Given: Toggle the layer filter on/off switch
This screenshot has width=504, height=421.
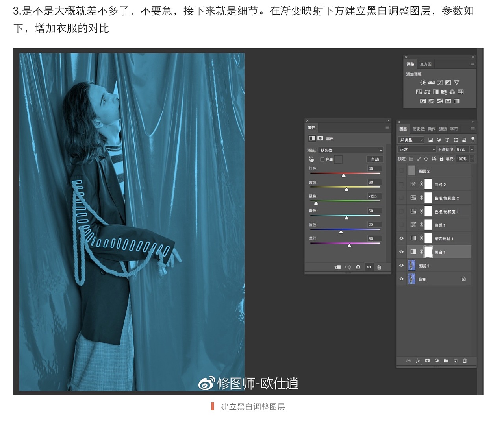Looking at the screenshot, I should (473, 140).
